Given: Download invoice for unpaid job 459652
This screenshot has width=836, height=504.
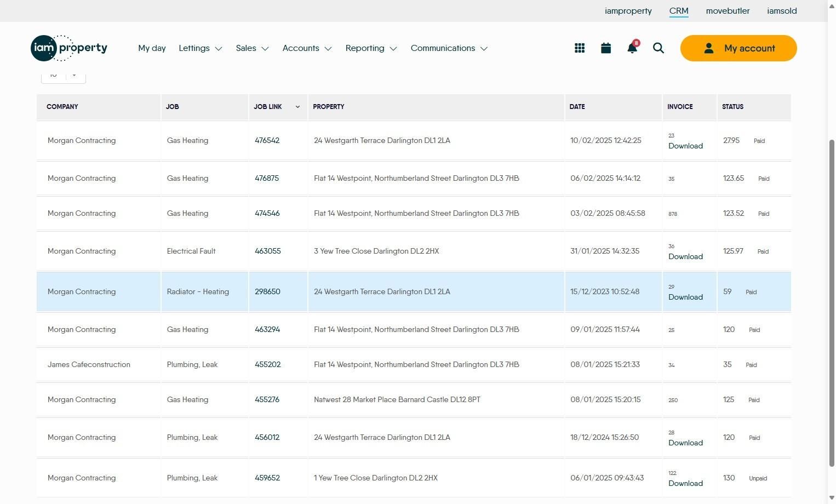Looking at the screenshot, I should (685, 484).
